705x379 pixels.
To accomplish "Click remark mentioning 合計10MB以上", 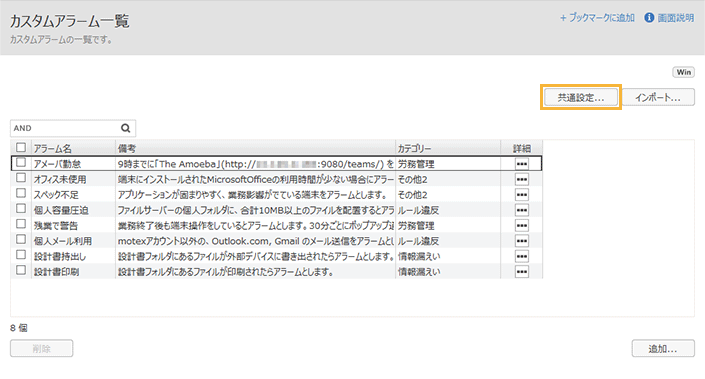I will 255,210.
